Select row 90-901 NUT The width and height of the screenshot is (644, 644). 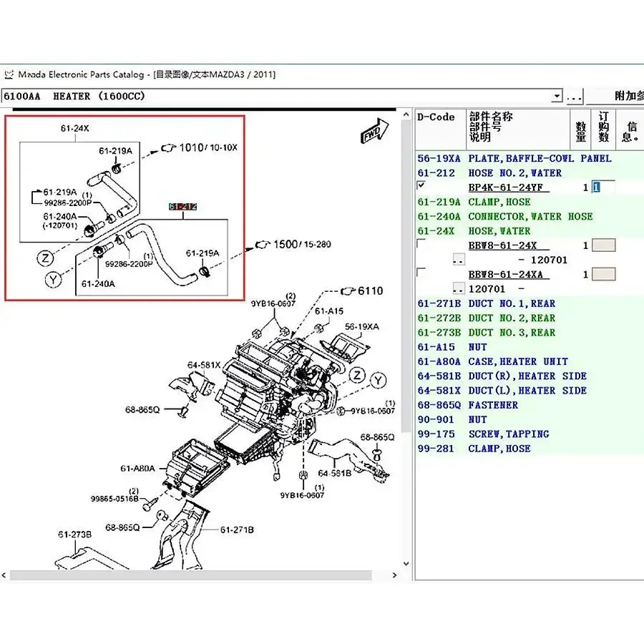click(530, 419)
